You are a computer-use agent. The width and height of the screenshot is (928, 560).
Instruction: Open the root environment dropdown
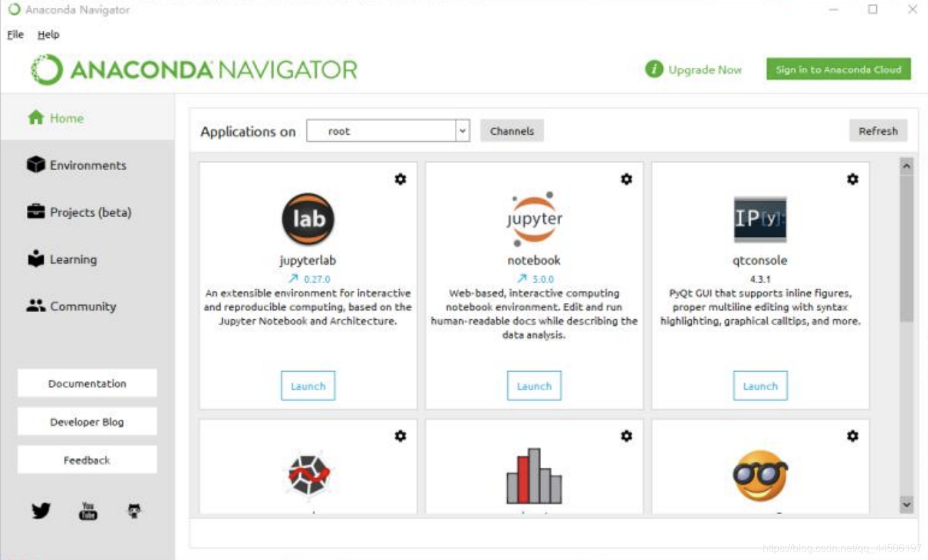coord(388,131)
